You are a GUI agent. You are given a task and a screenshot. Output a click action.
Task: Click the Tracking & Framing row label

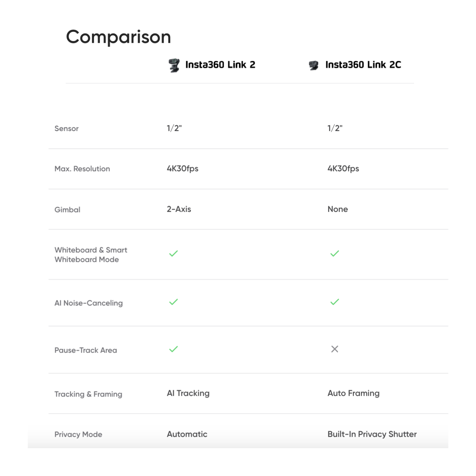coord(88,394)
